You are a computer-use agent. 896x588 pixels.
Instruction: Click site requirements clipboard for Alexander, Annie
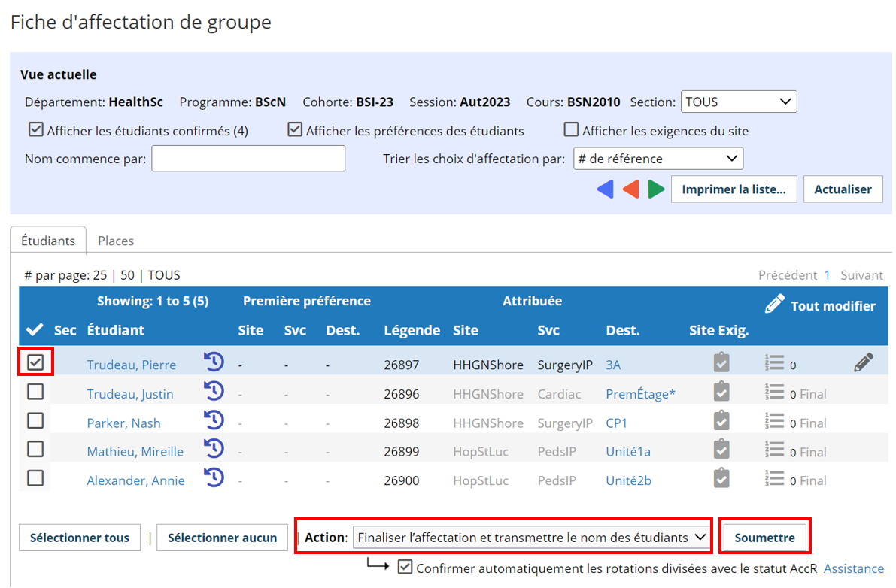(721, 477)
